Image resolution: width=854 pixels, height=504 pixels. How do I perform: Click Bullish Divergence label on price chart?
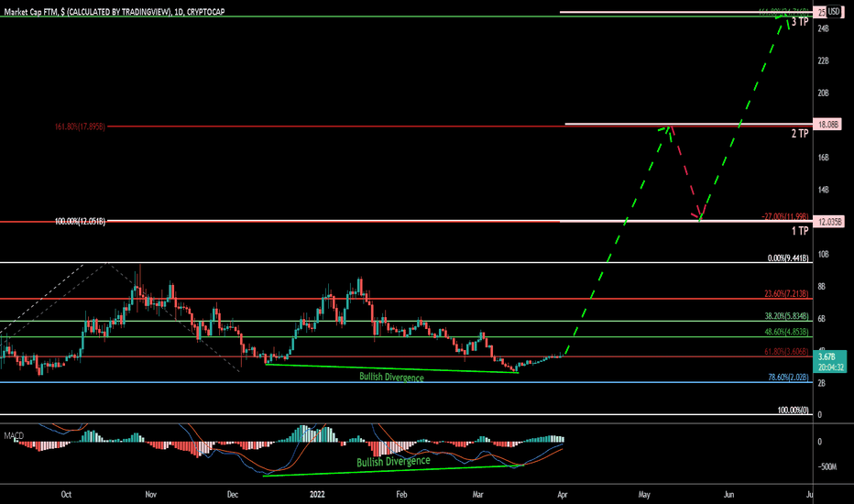click(x=391, y=377)
